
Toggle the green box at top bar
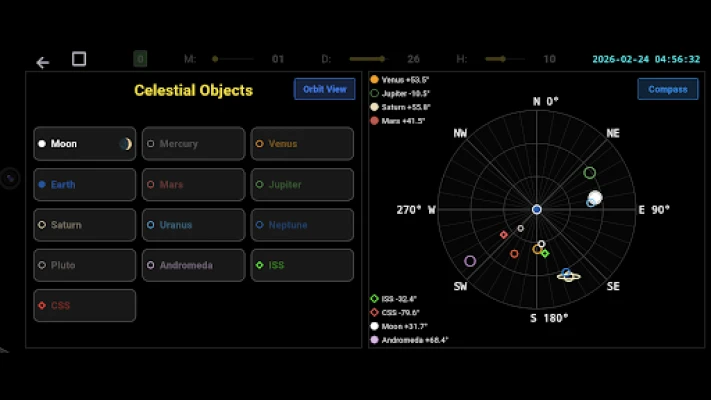[x=141, y=60]
